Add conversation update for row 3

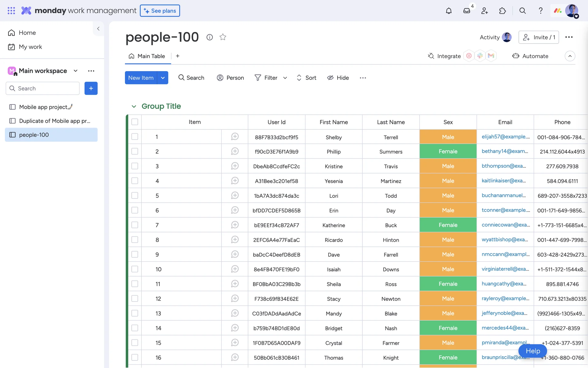click(x=235, y=166)
